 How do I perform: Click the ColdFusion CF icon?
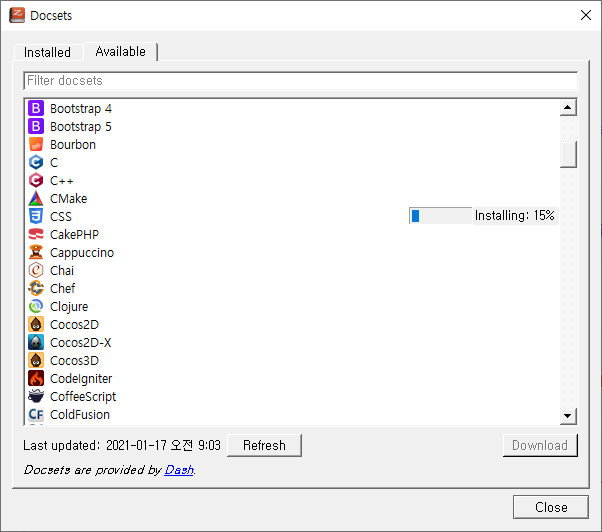coord(36,414)
